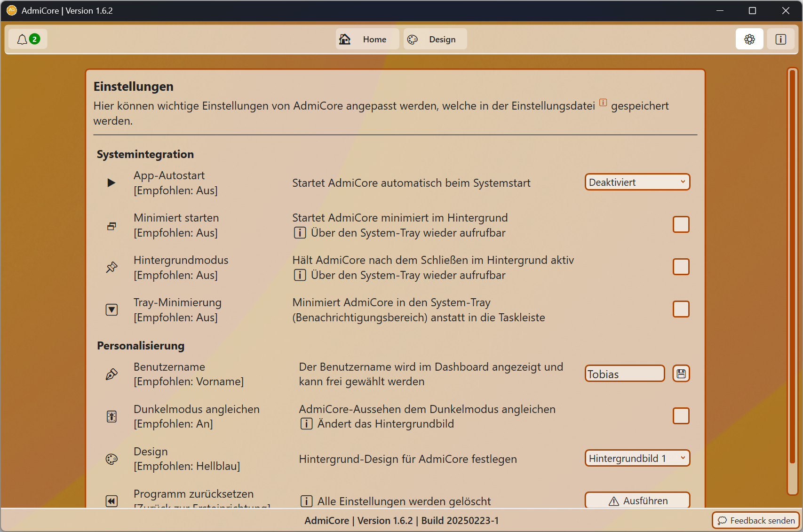Click the Programm zurücksetzen rewind icon

click(x=111, y=501)
